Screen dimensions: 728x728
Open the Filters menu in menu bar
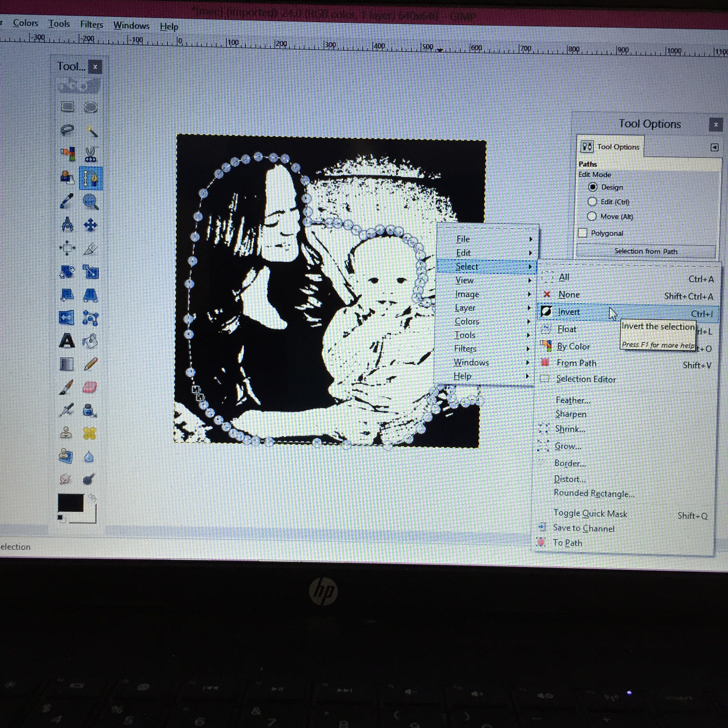tap(92, 24)
